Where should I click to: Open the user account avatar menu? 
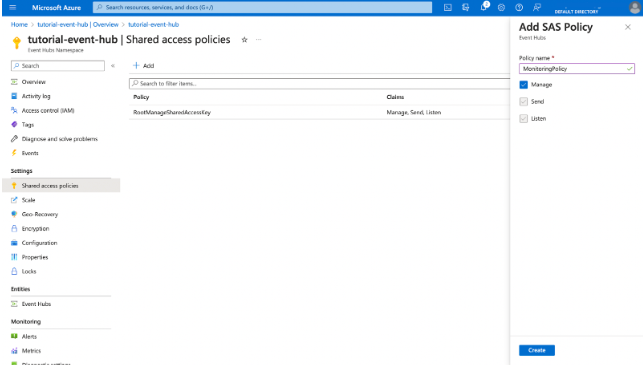click(x=635, y=7)
